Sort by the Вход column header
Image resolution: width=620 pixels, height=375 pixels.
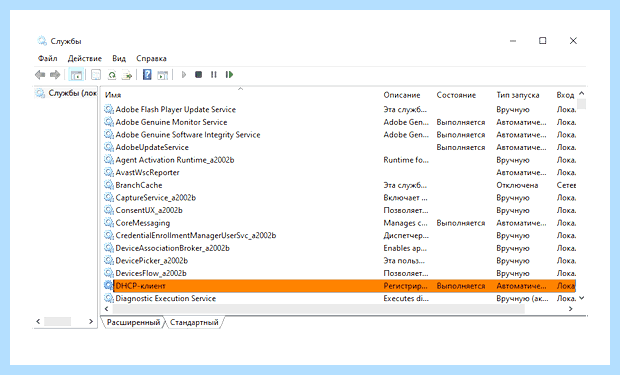(x=565, y=95)
